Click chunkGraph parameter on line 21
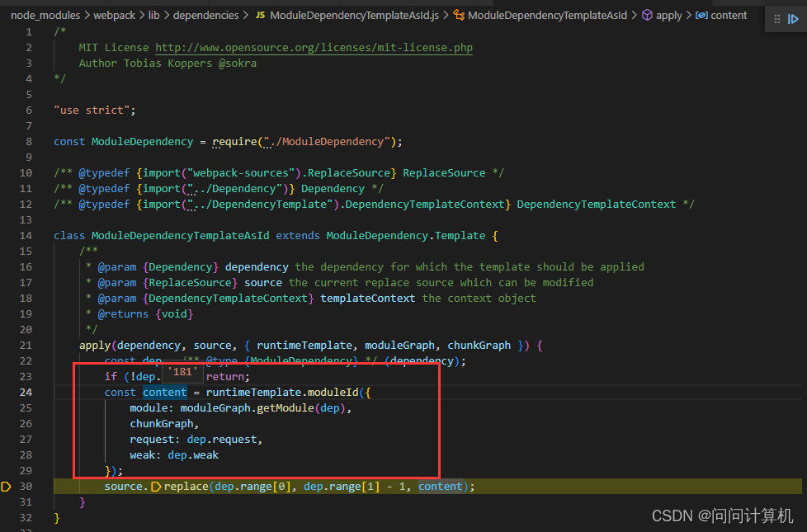 [x=479, y=346]
